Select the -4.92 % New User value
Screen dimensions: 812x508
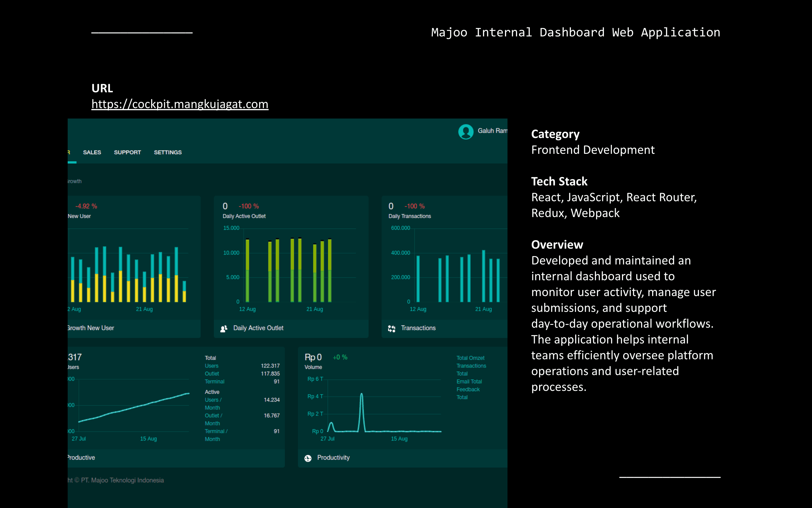tap(86, 206)
